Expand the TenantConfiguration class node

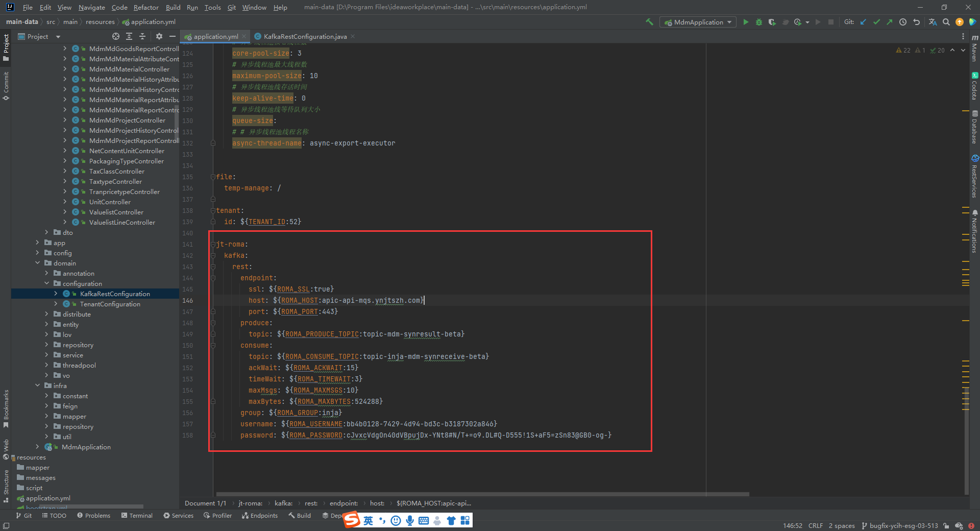(56, 304)
